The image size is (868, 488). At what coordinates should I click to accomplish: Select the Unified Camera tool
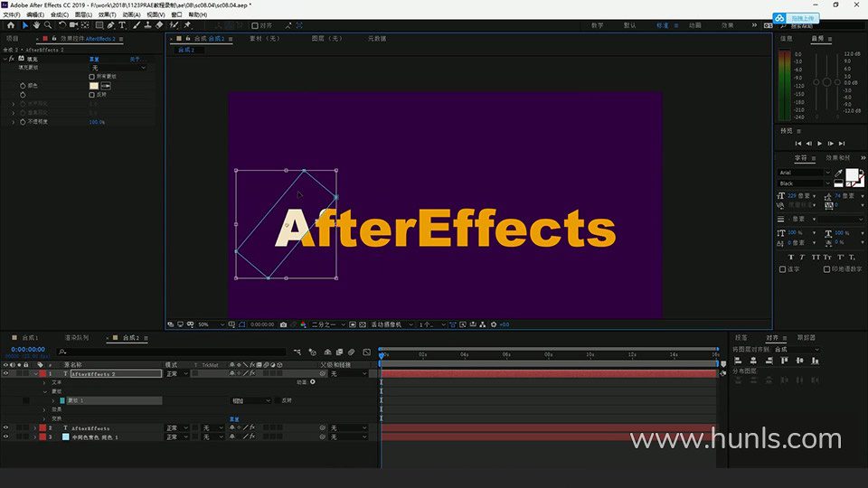73,25
